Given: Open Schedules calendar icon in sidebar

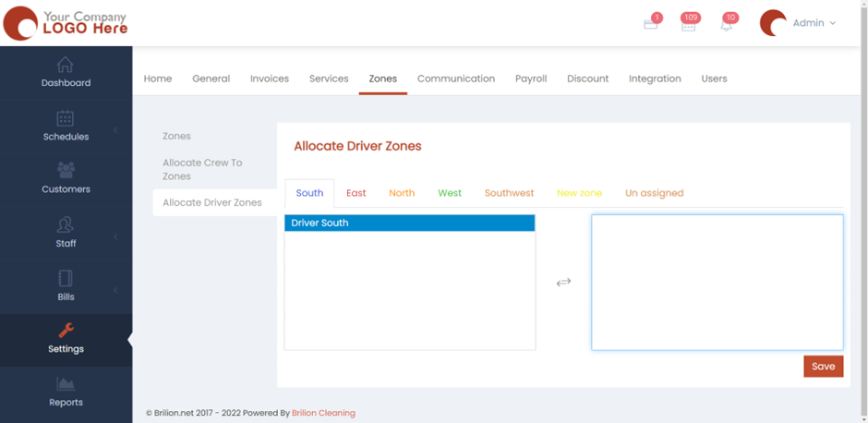Looking at the screenshot, I should point(66,118).
